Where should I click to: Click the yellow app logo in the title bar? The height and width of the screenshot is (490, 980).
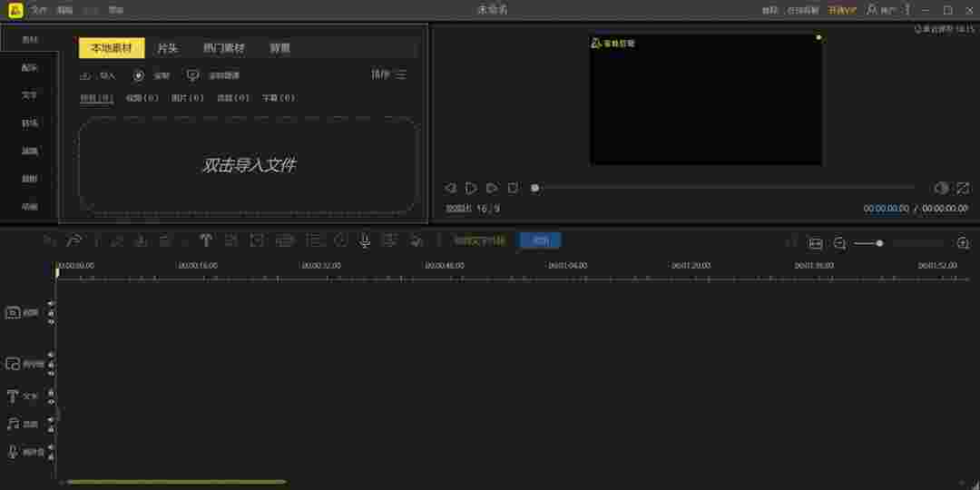(15, 10)
